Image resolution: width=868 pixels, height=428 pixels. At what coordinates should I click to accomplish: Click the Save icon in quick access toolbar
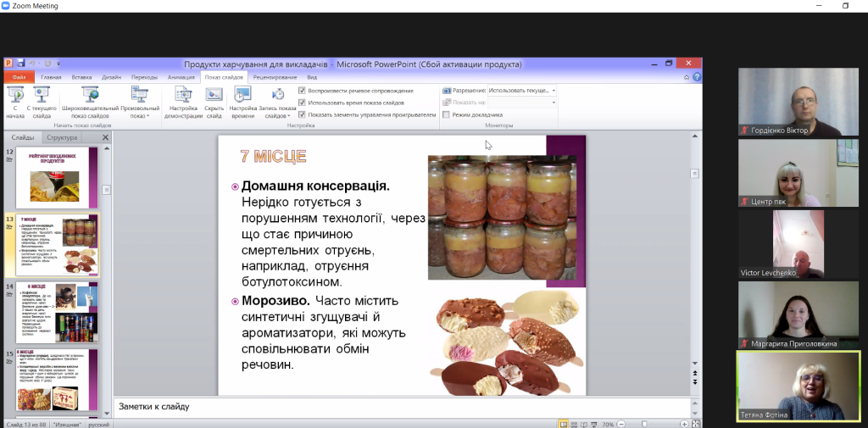pyautogui.click(x=20, y=64)
